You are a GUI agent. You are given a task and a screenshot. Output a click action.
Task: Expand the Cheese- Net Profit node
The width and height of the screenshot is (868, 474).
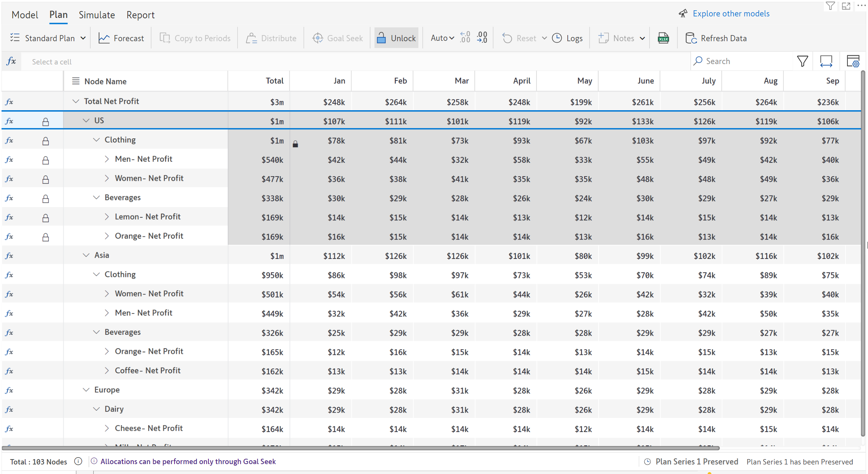107,428
